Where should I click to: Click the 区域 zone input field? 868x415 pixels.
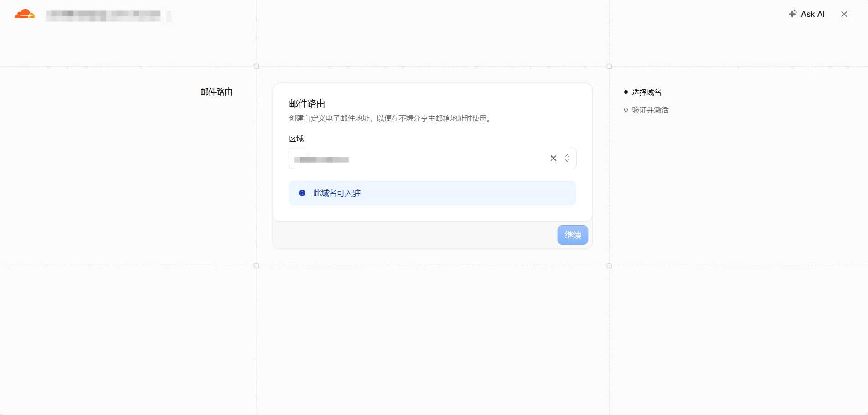432,158
